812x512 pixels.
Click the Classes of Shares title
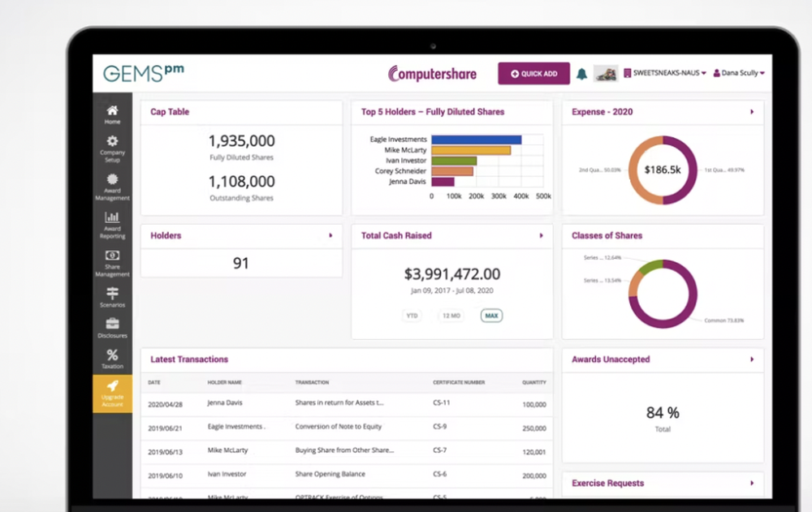607,235
